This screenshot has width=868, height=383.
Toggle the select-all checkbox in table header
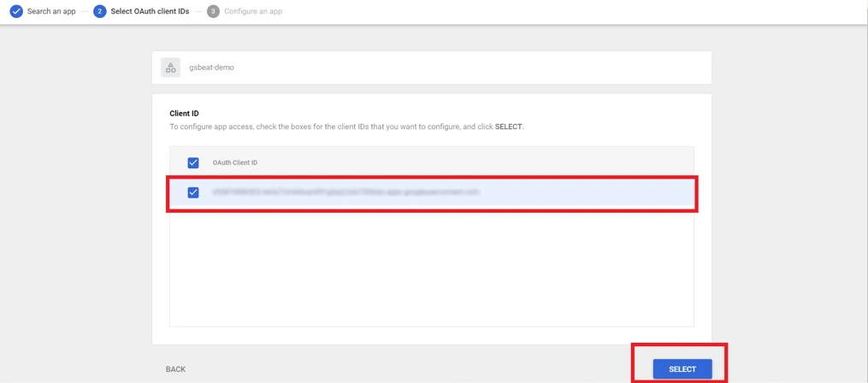click(193, 162)
